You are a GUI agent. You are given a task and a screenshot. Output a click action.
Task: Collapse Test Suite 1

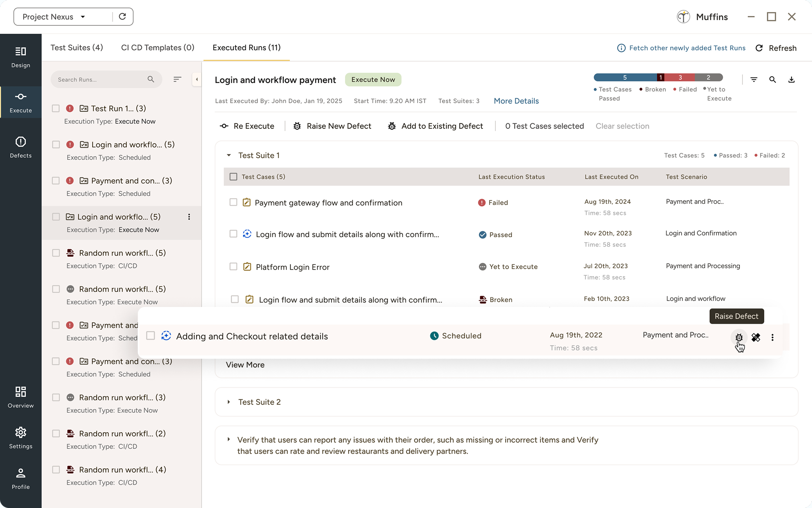click(x=229, y=155)
